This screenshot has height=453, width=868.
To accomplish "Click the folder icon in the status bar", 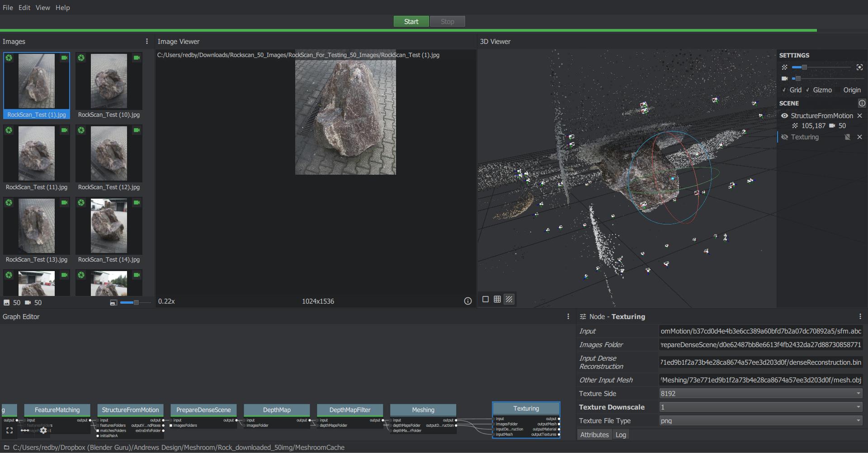I will 6,448.
